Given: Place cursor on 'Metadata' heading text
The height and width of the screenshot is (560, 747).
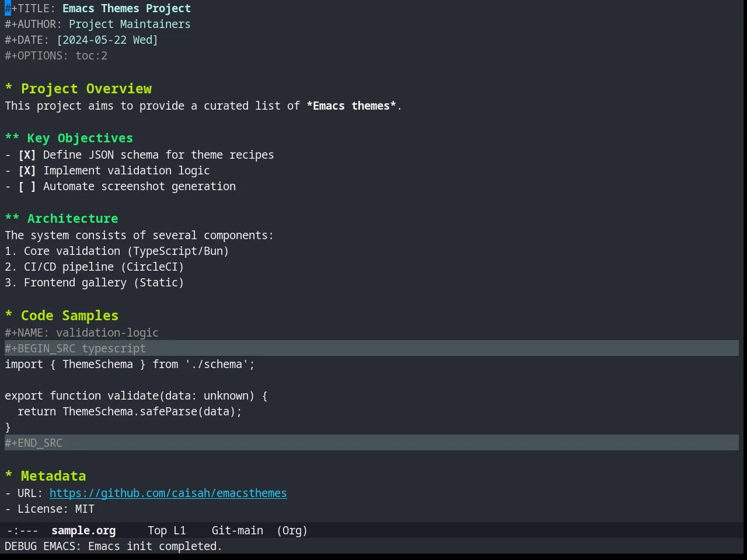Looking at the screenshot, I should pyautogui.click(x=53, y=475).
